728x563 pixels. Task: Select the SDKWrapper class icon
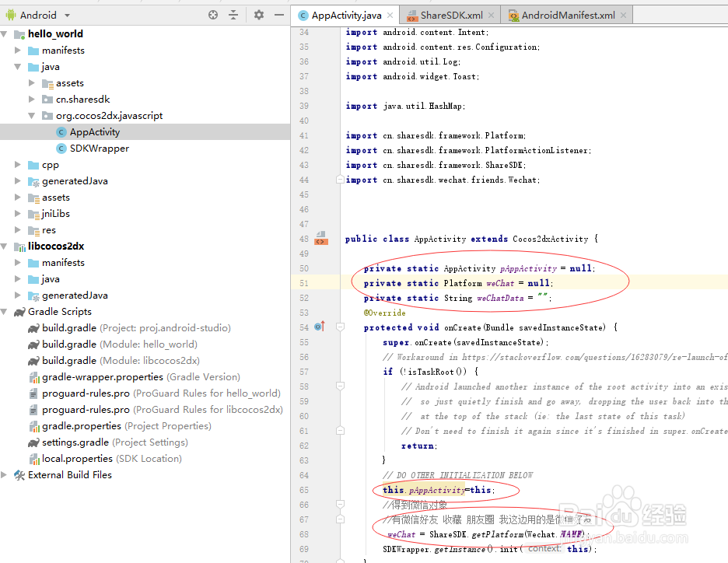pos(61,149)
